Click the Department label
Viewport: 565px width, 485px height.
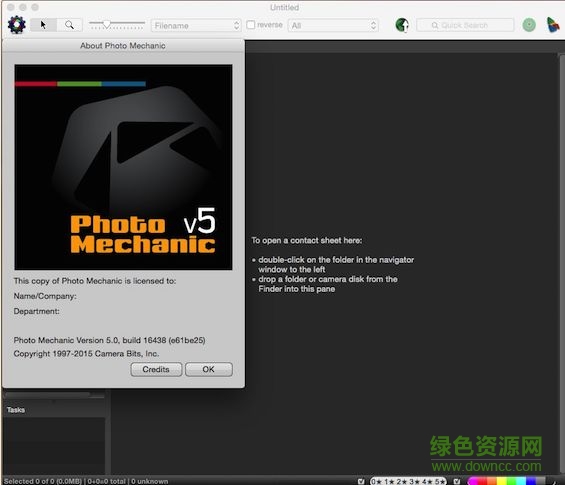tap(36, 311)
